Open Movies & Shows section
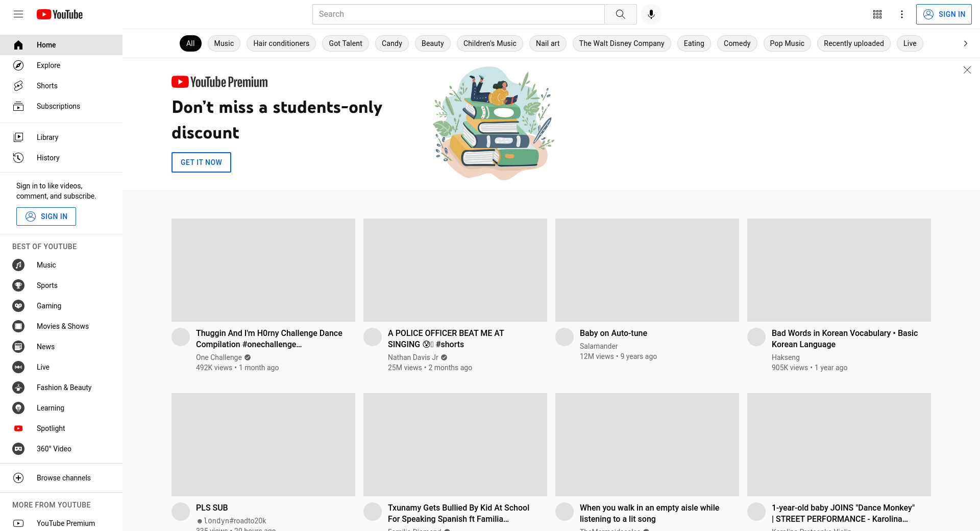Screen dimensions: 980x531 [x=61, y=326]
